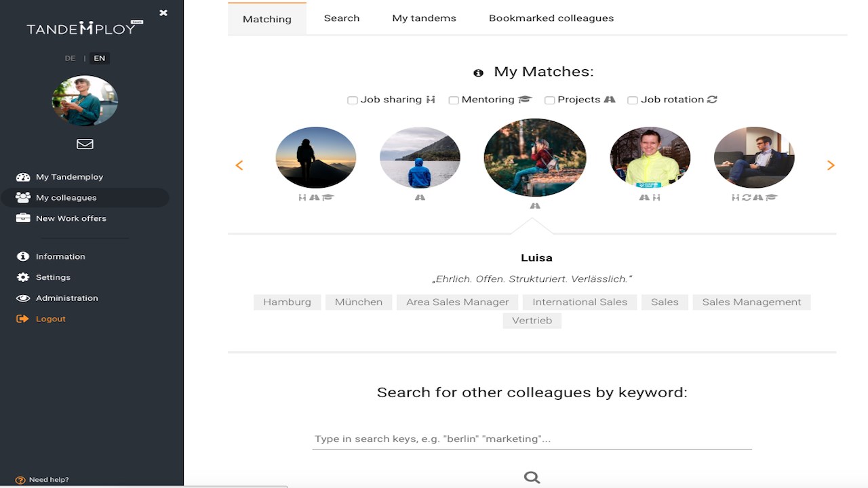
Task: Show next matches with right arrow
Action: 831,165
